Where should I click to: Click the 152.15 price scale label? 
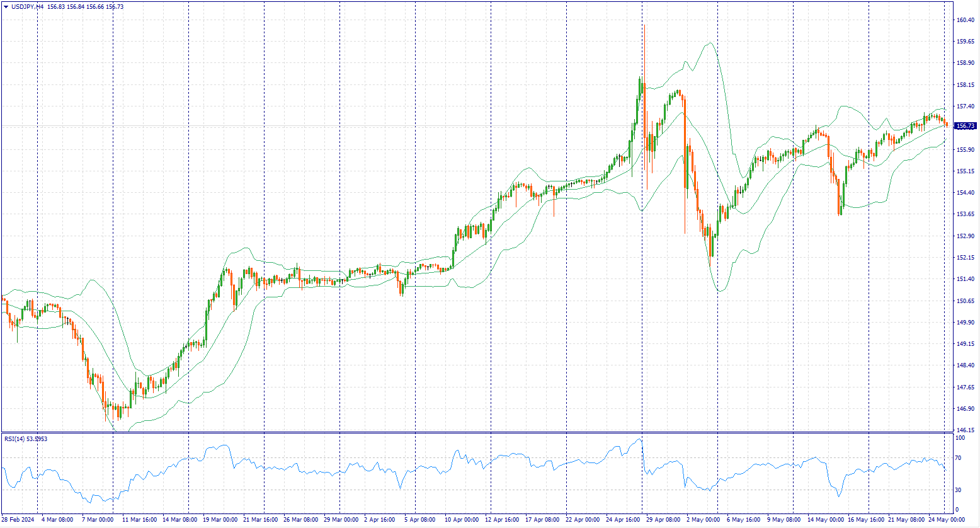click(966, 258)
